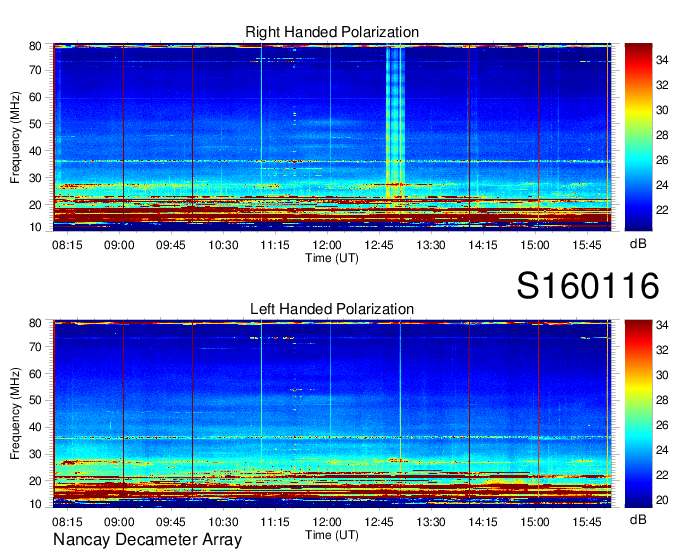
Task: Click the top plot's "Time (UT)" axis label
Action: [332, 258]
